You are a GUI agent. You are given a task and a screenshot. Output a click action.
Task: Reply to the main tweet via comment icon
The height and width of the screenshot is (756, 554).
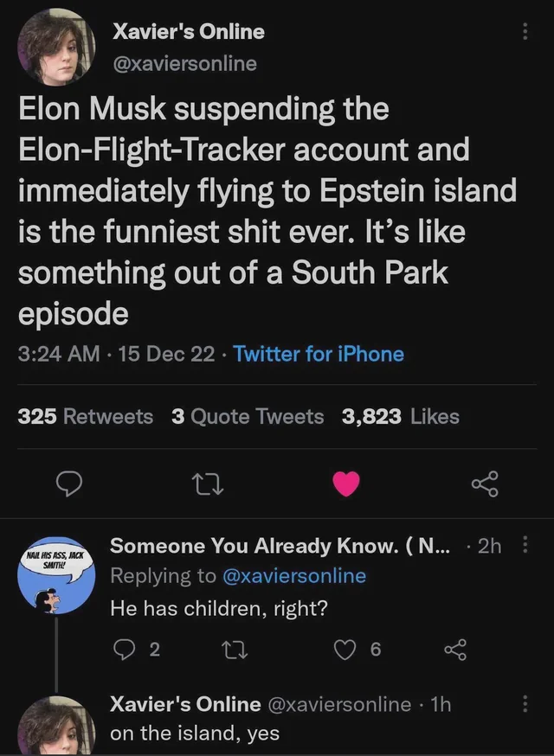click(x=69, y=484)
